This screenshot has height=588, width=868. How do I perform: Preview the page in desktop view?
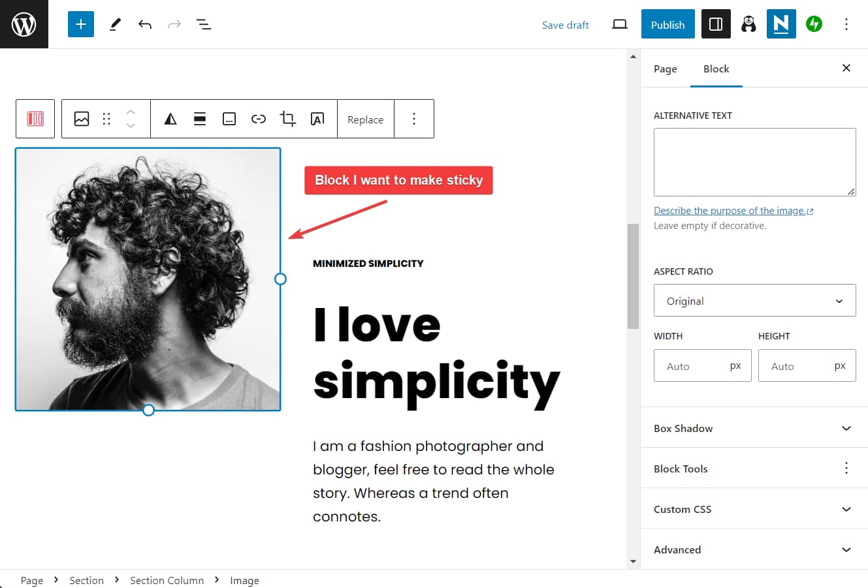coord(619,24)
